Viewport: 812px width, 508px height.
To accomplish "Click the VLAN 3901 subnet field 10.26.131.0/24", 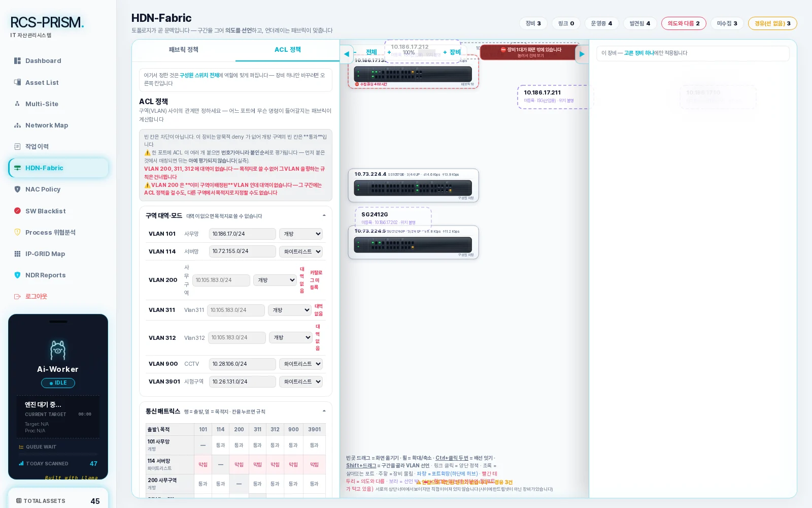I will [x=242, y=382].
